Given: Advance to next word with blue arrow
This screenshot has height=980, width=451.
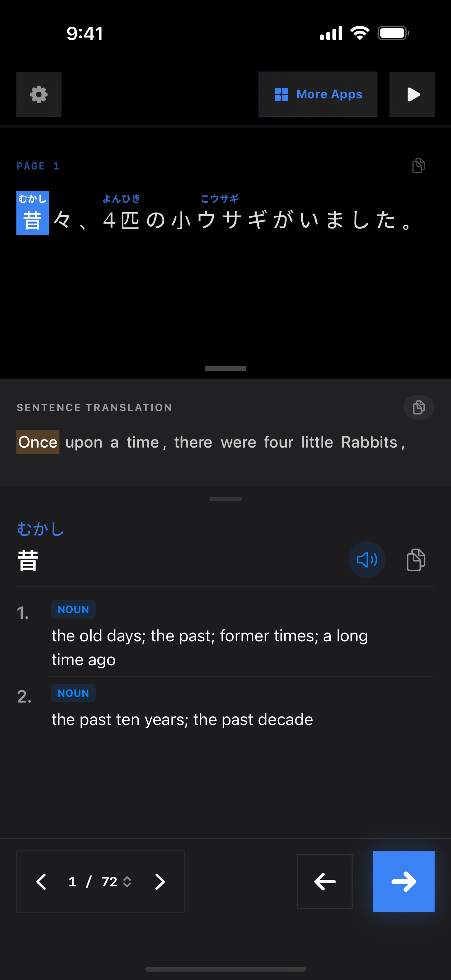Looking at the screenshot, I should click(x=404, y=882).
